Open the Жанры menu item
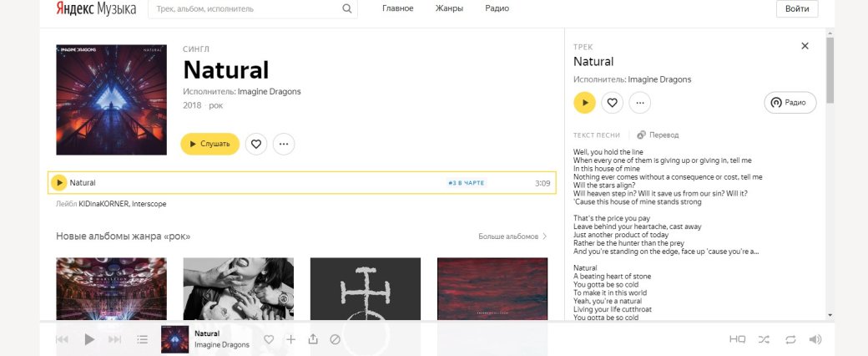Image resolution: width=868 pixels, height=356 pixels. tap(449, 8)
